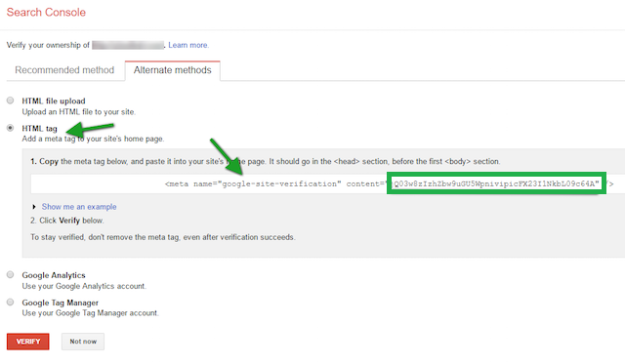Click 'Use your Google Analytics account.' text
Viewport: 625px width, 364px height.
point(84,286)
